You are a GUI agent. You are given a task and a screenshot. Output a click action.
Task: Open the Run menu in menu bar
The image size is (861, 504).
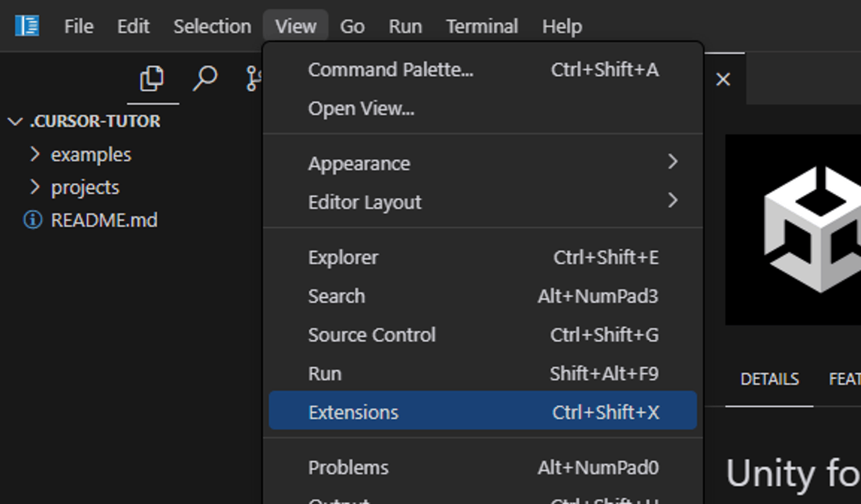tap(405, 26)
